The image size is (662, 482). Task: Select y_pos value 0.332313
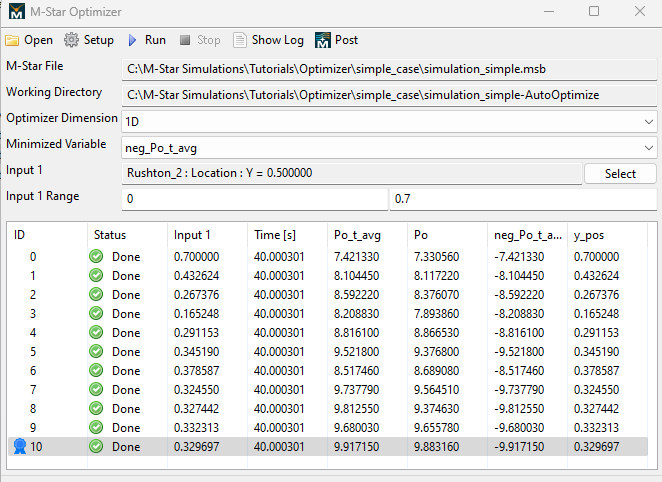pyautogui.click(x=596, y=428)
